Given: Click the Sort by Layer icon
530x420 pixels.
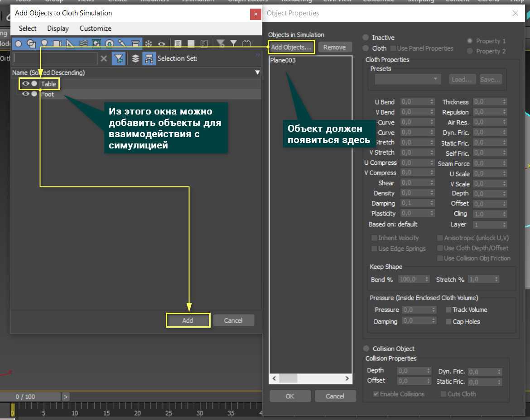Looking at the screenshot, I should (x=135, y=58).
